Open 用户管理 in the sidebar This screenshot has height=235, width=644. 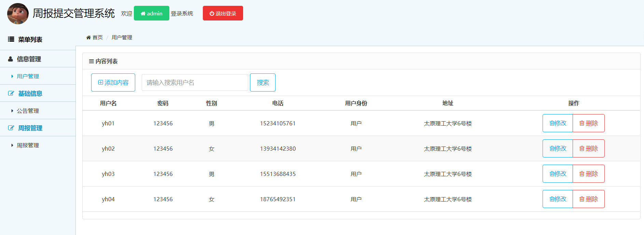pyautogui.click(x=28, y=77)
